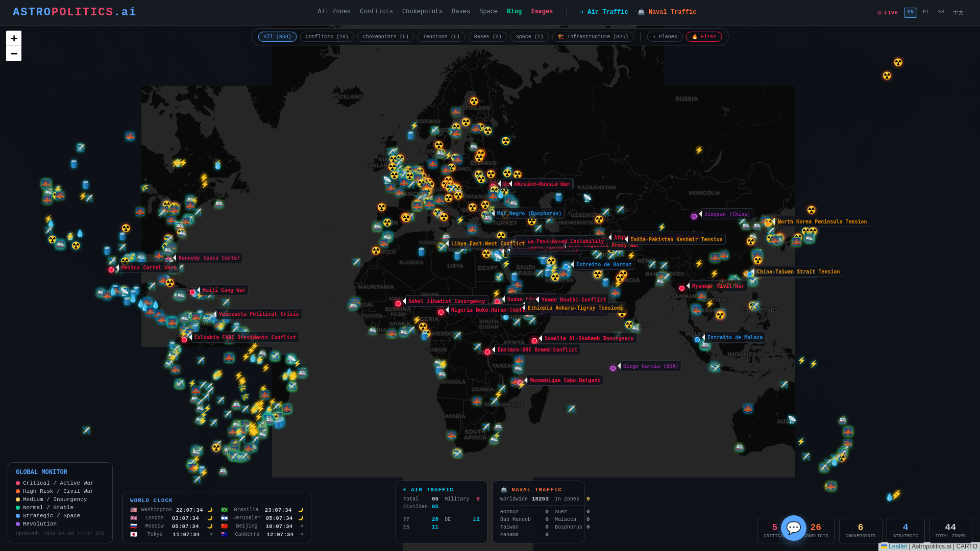Screen dimensions: 980x551
Task: Select Nigeria Boko Haram conflict label
Action: click(487, 310)
